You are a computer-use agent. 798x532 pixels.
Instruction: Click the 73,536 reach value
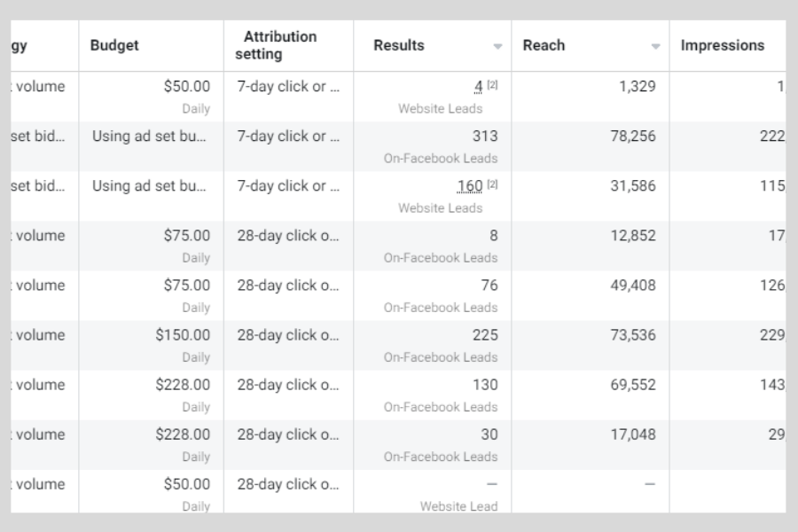tap(632, 335)
